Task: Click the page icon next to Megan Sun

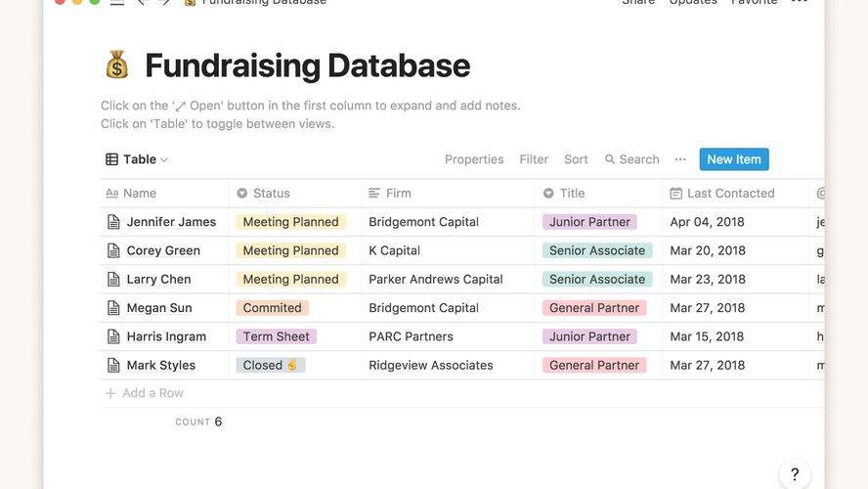Action: click(113, 308)
